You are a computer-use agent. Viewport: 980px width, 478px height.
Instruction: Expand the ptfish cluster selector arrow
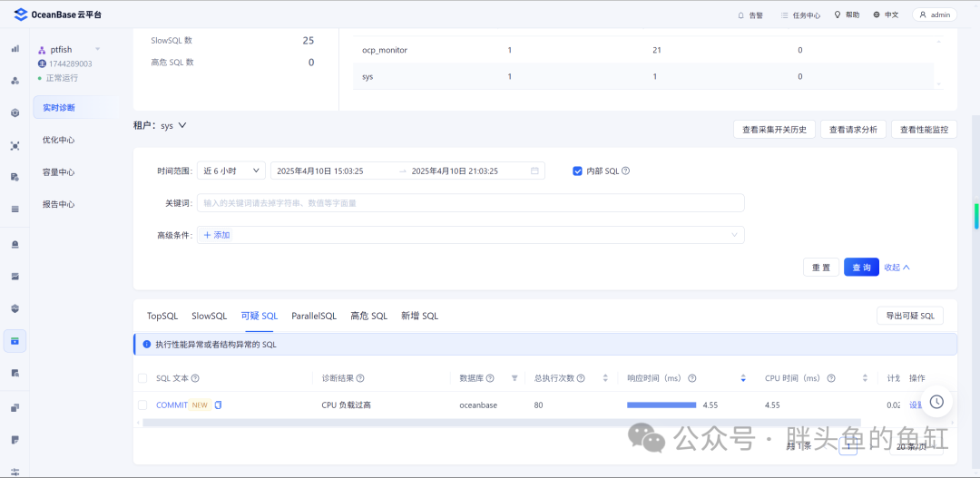[97, 49]
